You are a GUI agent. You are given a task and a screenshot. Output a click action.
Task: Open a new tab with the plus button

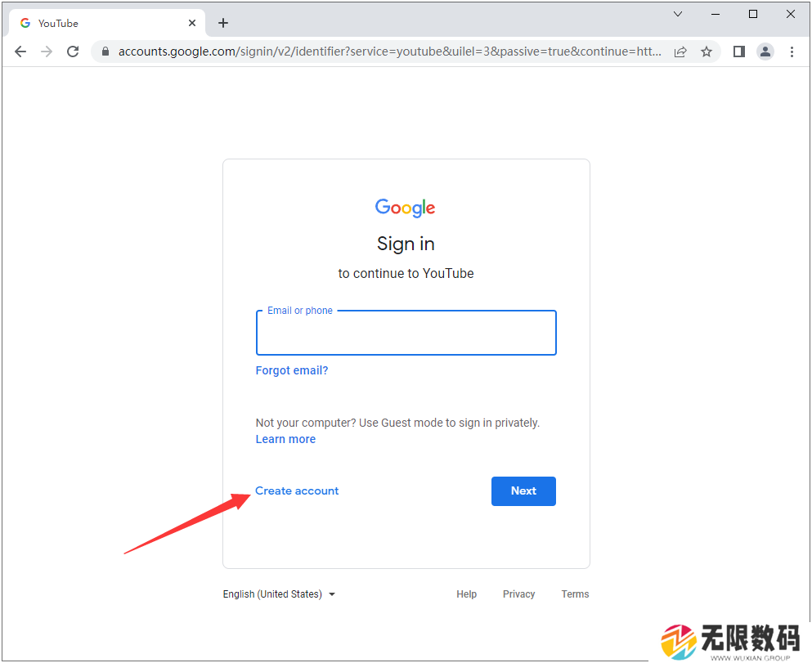pyautogui.click(x=222, y=23)
